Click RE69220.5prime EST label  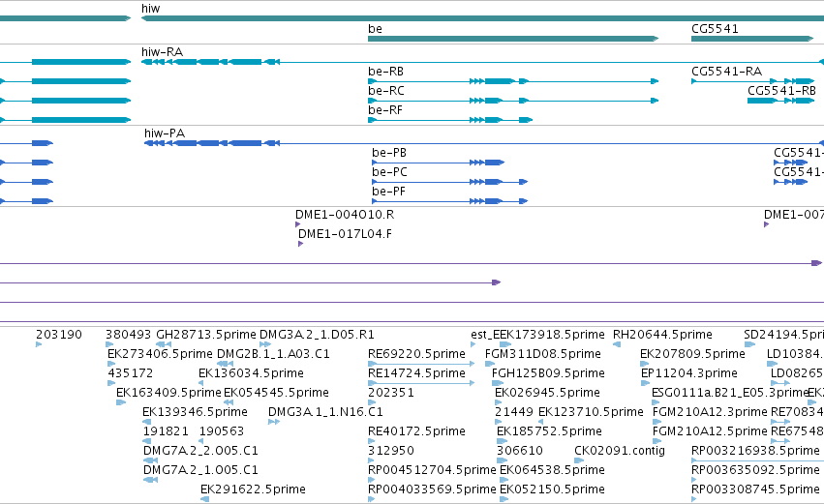(416, 354)
